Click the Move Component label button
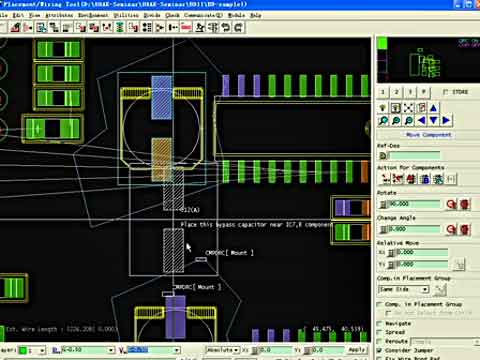 (428, 135)
